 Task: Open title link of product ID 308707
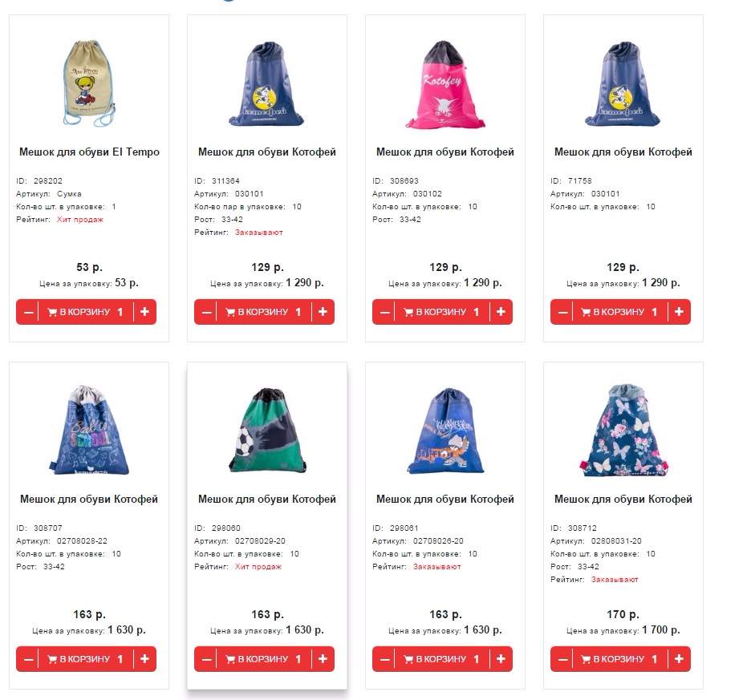[x=89, y=499]
